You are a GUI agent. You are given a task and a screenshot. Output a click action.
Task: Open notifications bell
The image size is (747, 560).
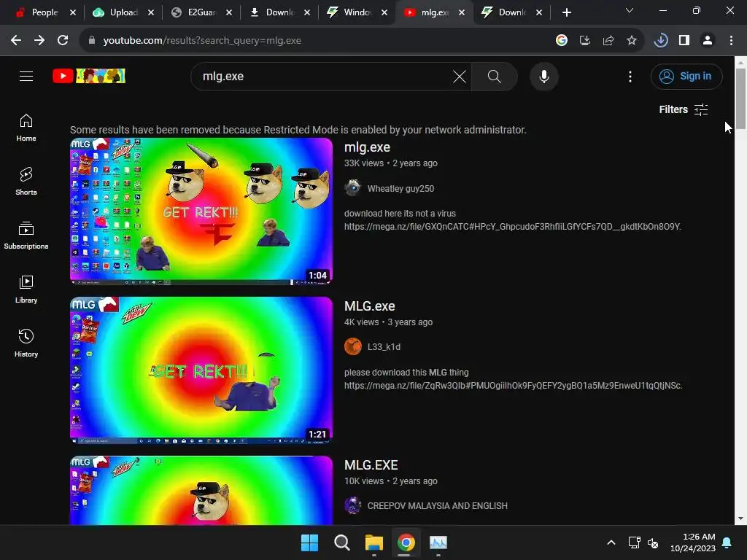(727, 542)
